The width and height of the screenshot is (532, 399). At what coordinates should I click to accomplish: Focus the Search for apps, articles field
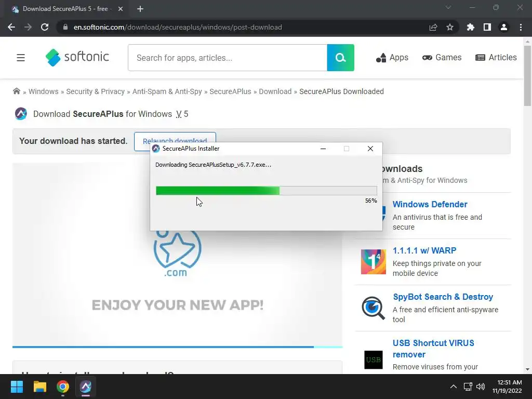[x=228, y=58]
